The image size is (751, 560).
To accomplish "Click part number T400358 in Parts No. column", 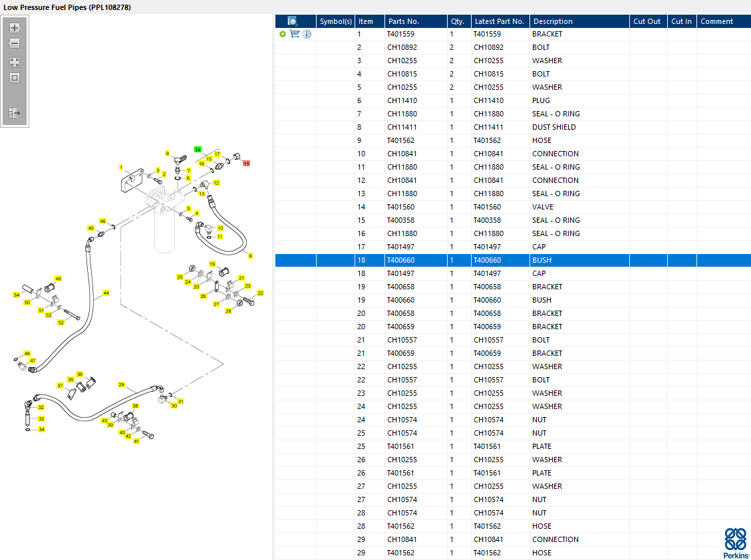I will [401, 220].
